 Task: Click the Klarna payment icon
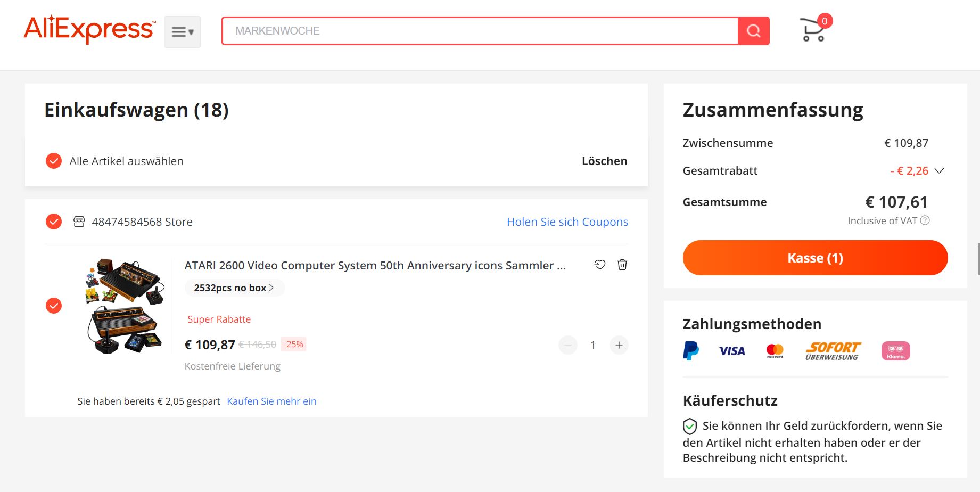[895, 351]
